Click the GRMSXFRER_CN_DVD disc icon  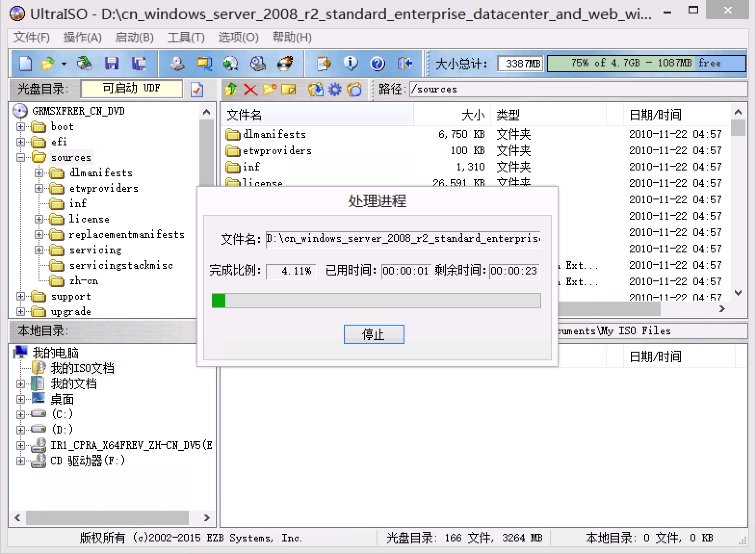point(20,111)
